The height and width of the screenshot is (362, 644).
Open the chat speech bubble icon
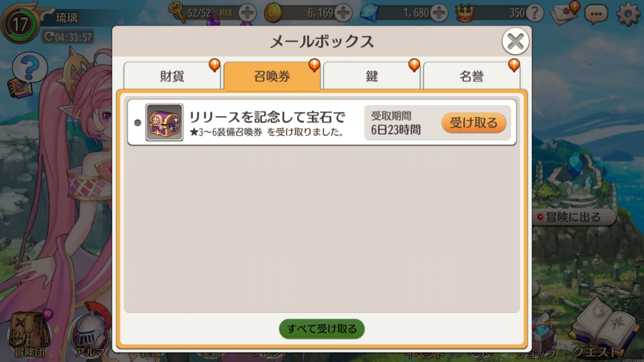596,14
